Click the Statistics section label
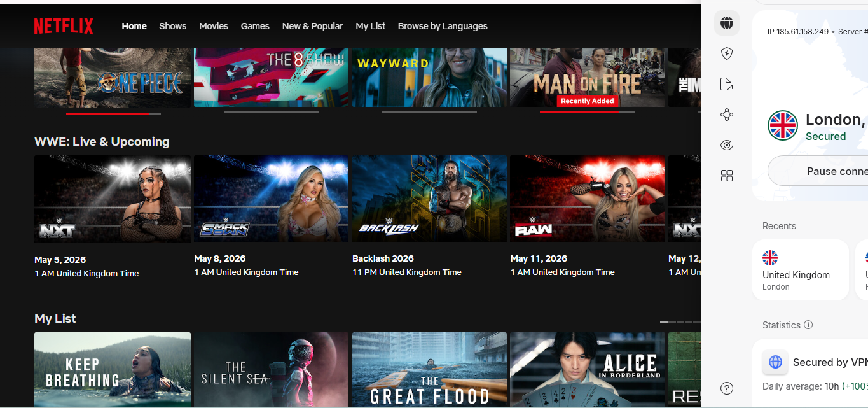Viewport: 868px width, 408px height. click(782, 325)
